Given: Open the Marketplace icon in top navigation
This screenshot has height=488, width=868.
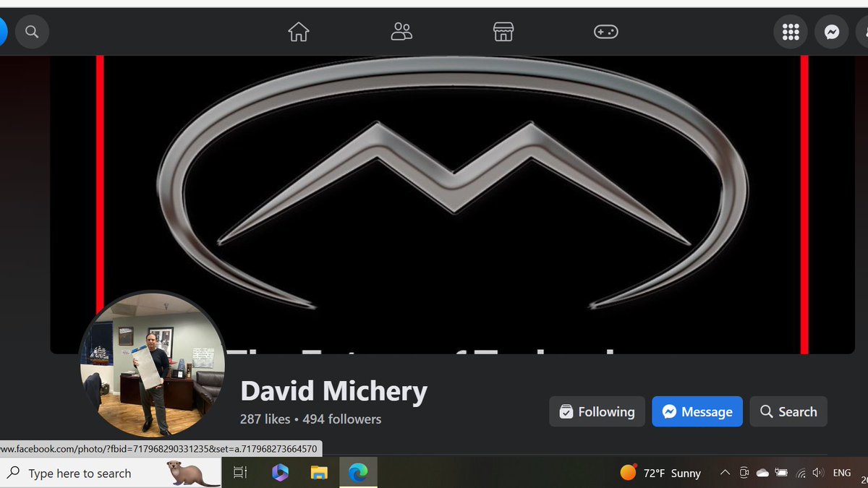Looking at the screenshot, I should pyautogui.click(x=503, y=32).
